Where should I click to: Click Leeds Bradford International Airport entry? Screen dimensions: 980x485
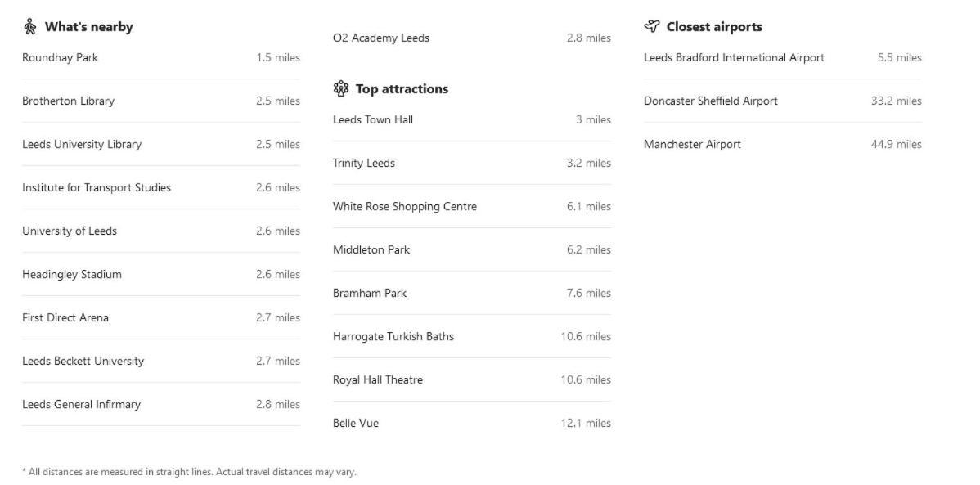click(x=783, y=57)
